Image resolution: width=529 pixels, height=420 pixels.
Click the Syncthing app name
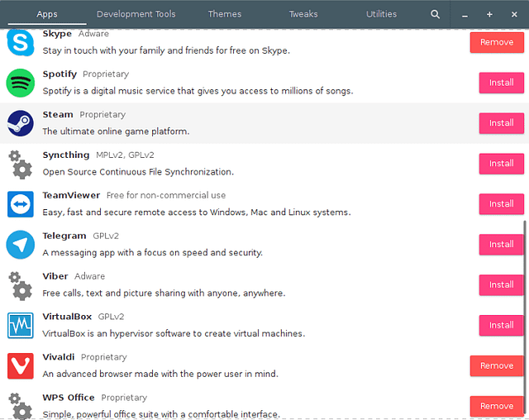66,155
